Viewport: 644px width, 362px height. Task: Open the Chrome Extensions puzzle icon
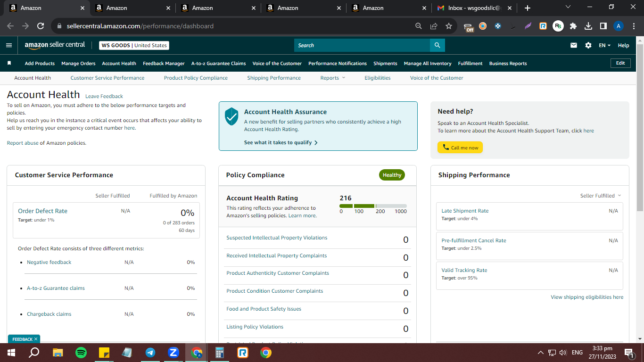573,26
